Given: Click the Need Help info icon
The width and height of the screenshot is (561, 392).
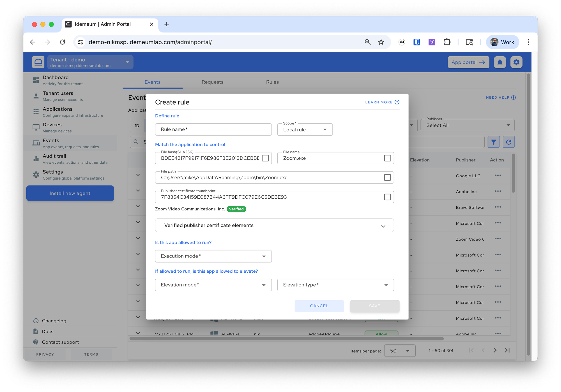Looking at the screenshot, I should coord(513,98).
